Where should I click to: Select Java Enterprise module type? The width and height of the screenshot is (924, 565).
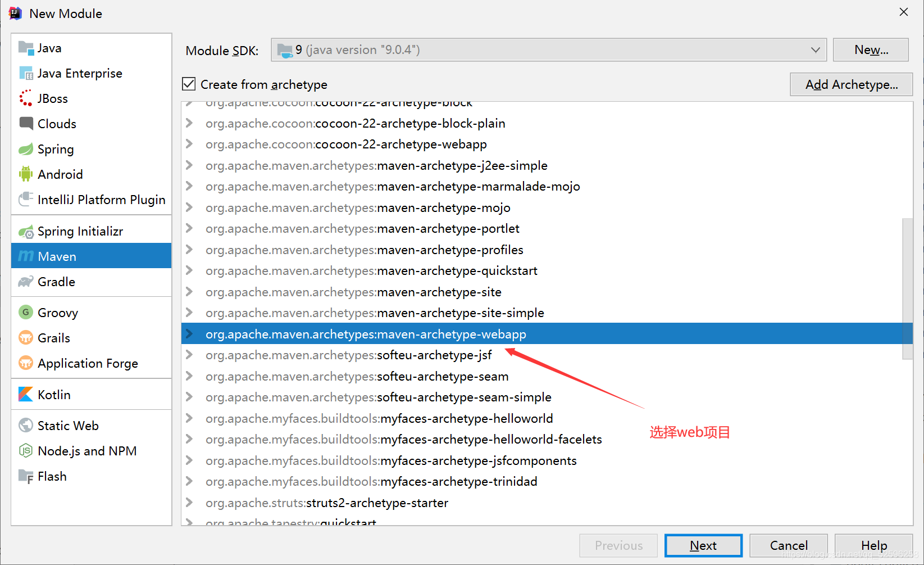point(91,73)
